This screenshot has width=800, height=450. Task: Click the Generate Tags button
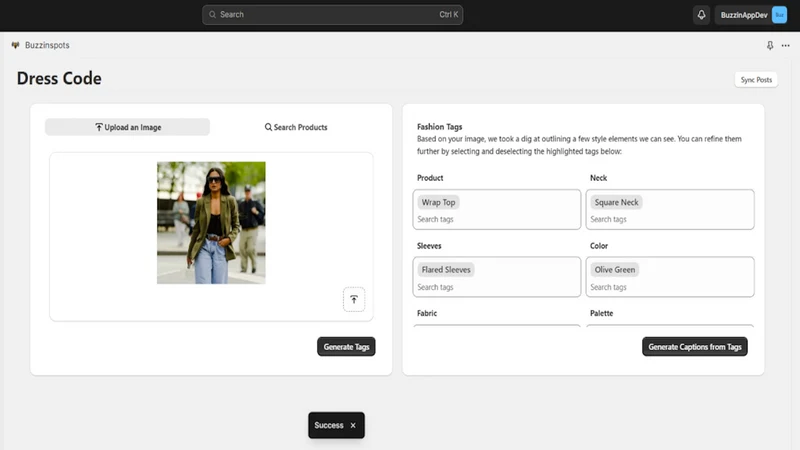(346, 346)
